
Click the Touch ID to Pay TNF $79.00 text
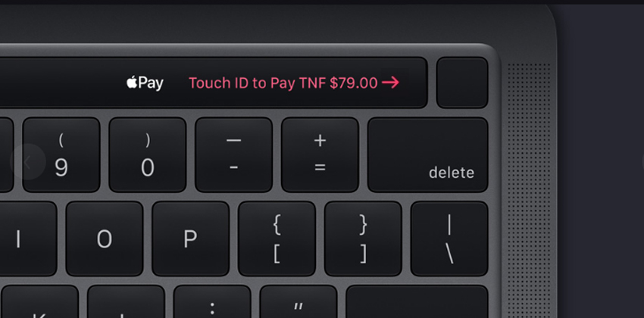point(283,83)
